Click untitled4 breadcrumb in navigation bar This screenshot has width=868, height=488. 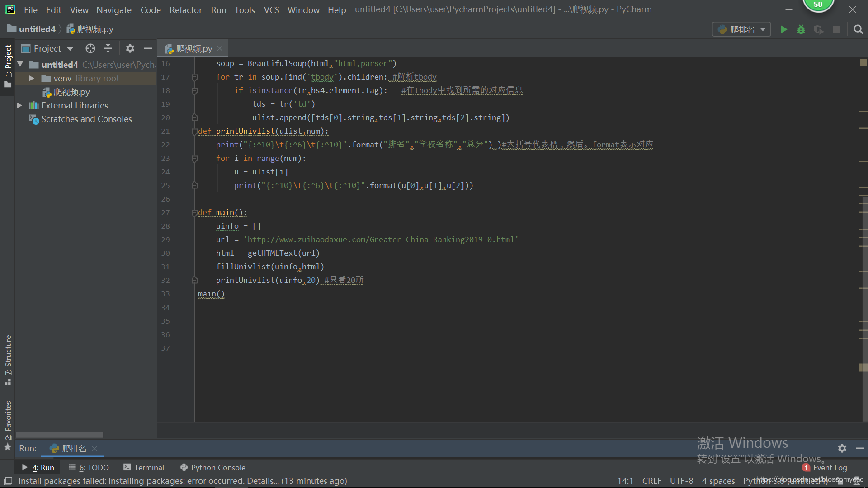[31, 29]
